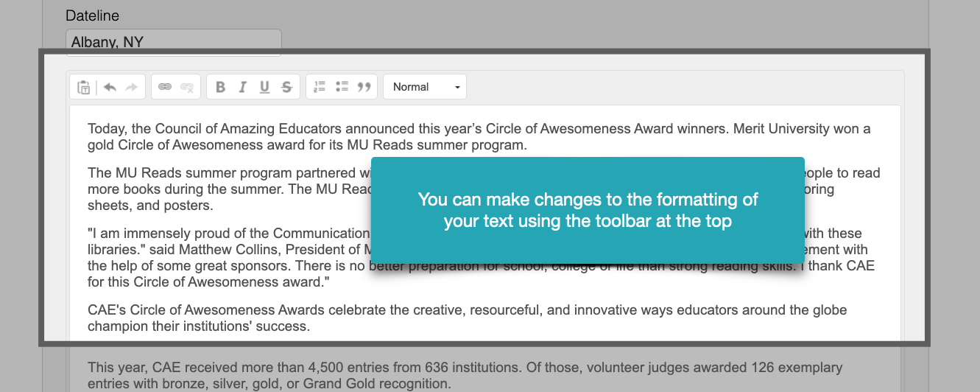Open the Normal paragraph format dropdown
980x392 pixels.
[x=425, y=87]
